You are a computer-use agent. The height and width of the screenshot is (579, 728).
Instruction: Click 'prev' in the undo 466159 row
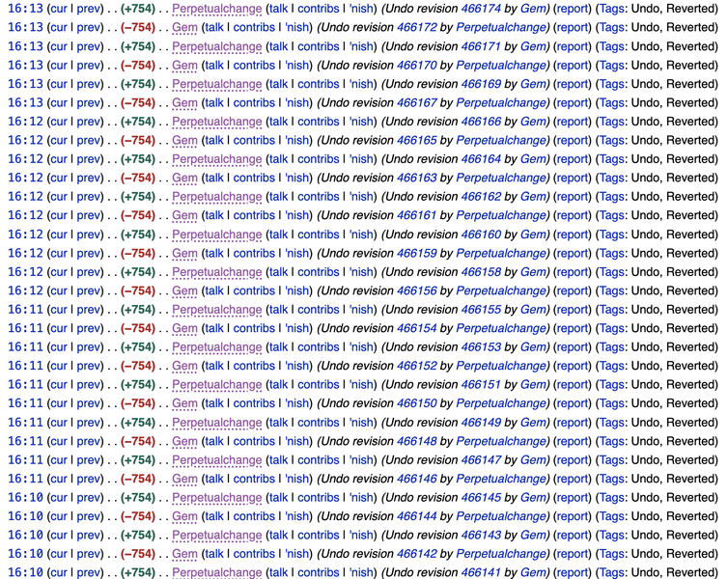coord(88,253)
